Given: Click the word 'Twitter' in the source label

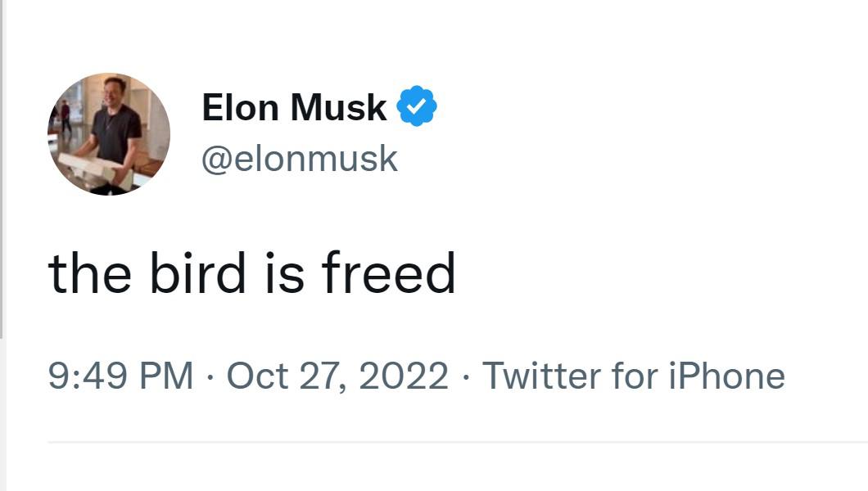Looking at the screenshot, I should click(541, 376).
